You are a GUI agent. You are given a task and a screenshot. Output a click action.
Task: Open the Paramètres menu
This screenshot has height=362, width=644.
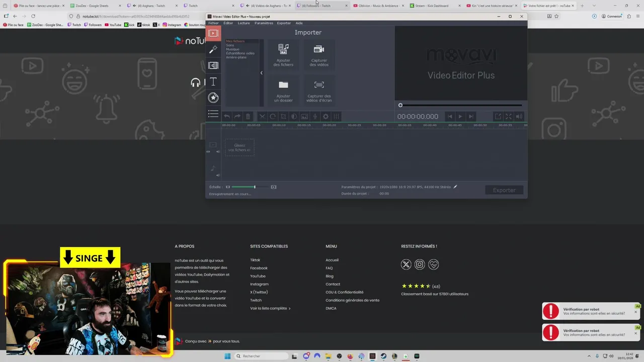pyautogui.click(x=264, y=23)
